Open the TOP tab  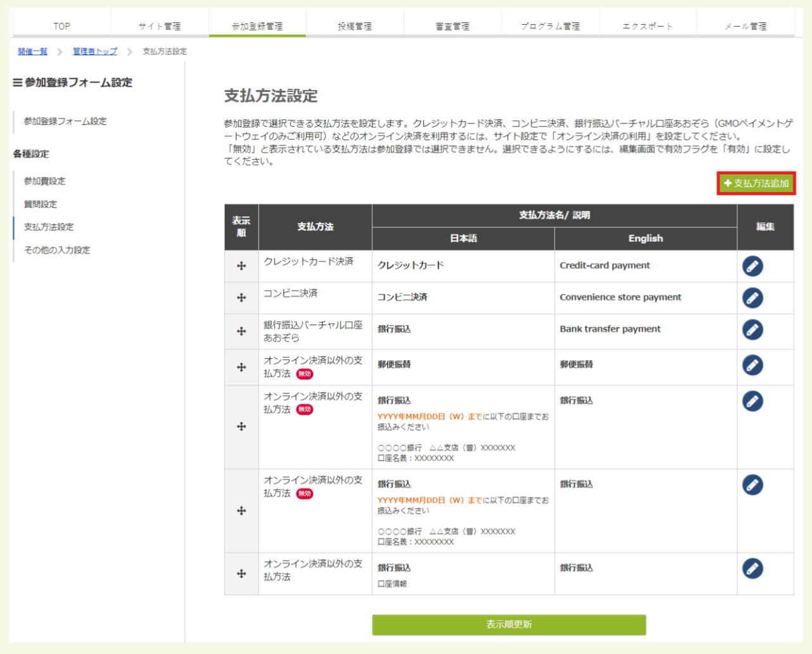tap(61, 26)
